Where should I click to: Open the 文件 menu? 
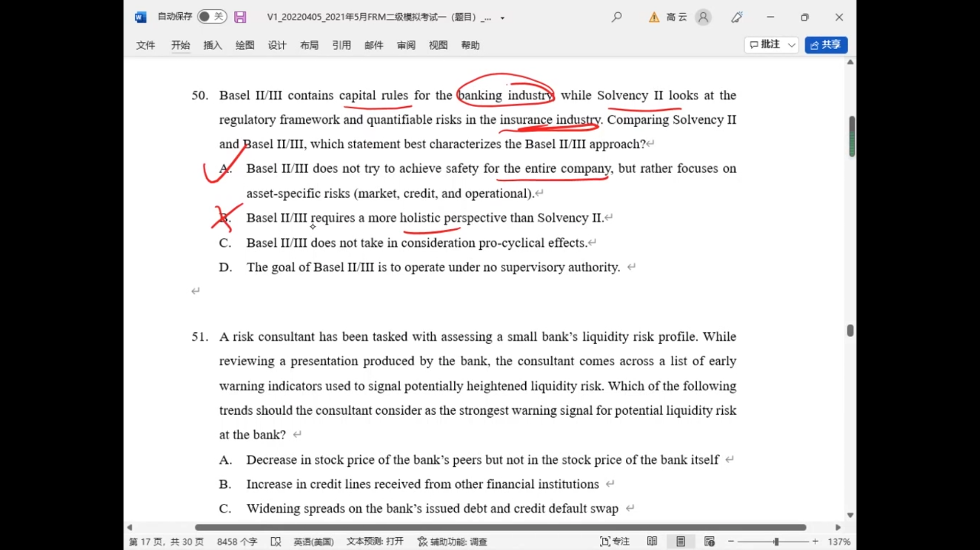tap(145, 45)
